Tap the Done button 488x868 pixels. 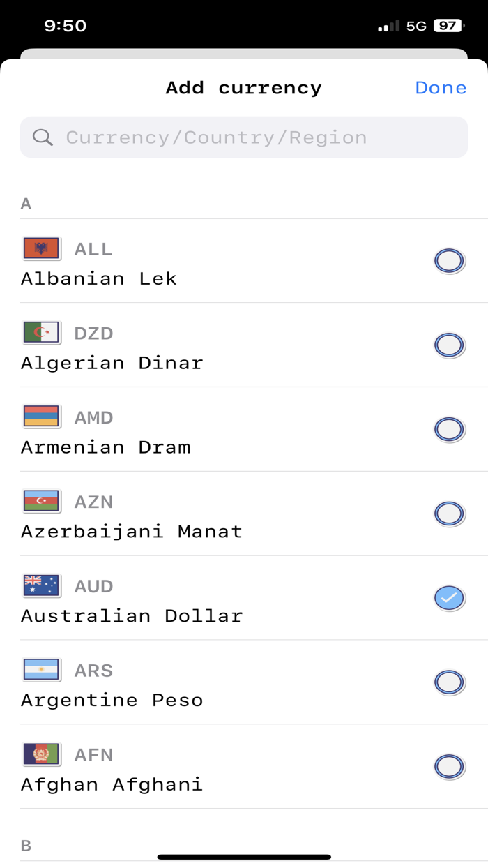(441, 88)
